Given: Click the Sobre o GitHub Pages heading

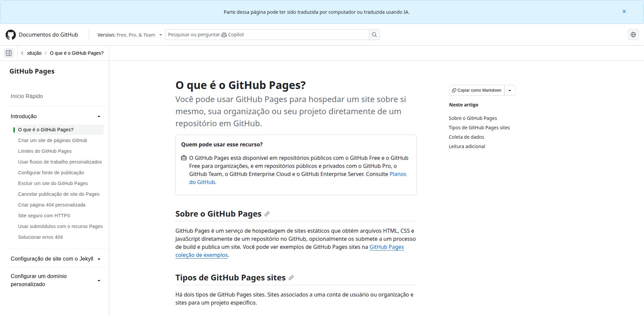Looking at the screenshot, I should click(218, 214).
